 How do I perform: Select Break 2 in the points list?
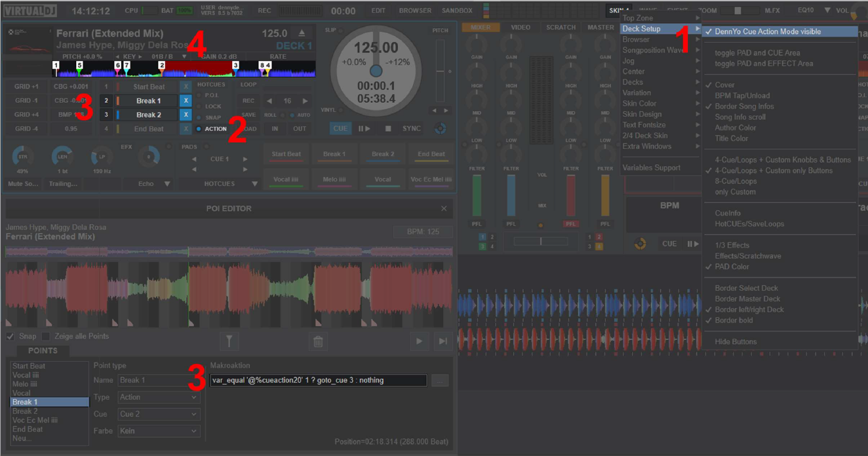pyautogui.click(x=50, y=411)
